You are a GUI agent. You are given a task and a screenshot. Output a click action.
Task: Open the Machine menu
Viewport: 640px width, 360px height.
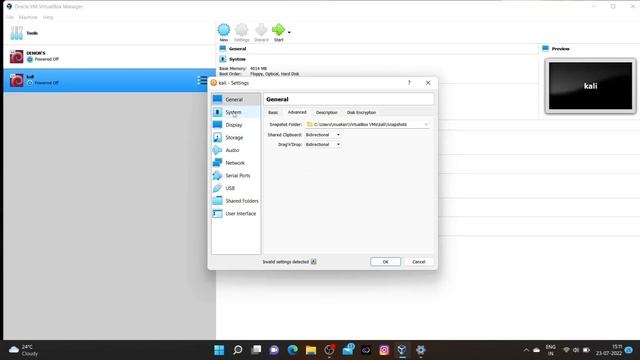point(28,17)
